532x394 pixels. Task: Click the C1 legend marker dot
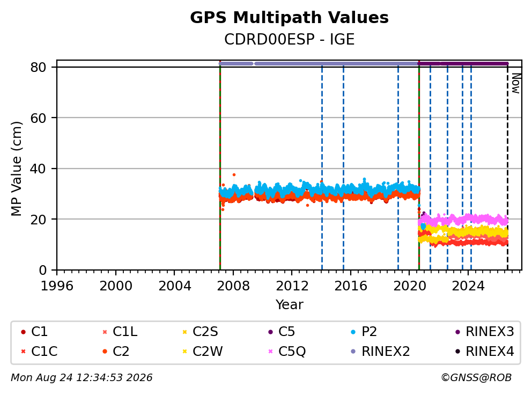pyautogui.click(x=24, y=332)
